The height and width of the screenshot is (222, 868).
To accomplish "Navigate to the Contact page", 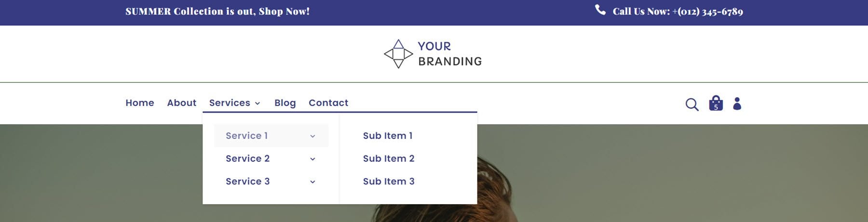I will coord(328,103).
